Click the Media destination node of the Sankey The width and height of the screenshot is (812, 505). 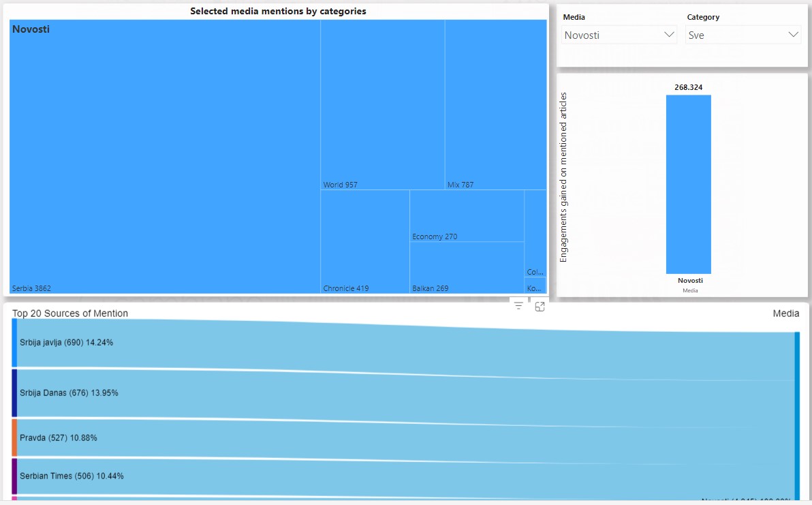coord(797,417)
